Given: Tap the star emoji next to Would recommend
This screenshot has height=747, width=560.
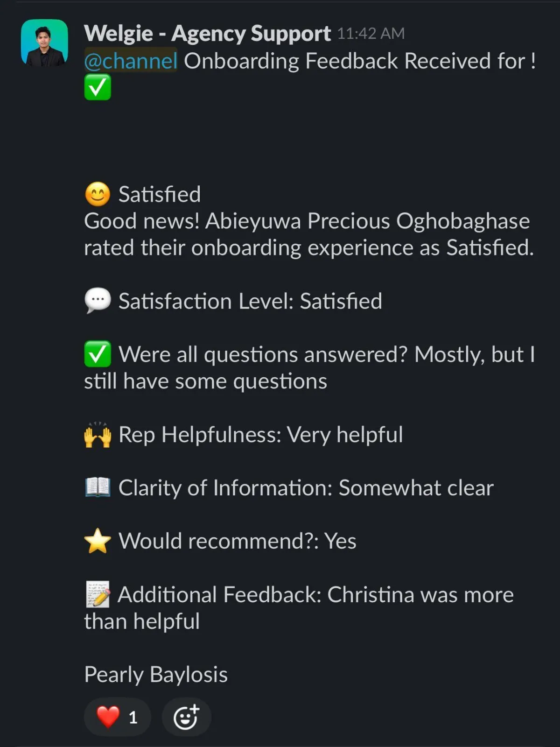Looking at the screenshot, I should click(98, 541).
